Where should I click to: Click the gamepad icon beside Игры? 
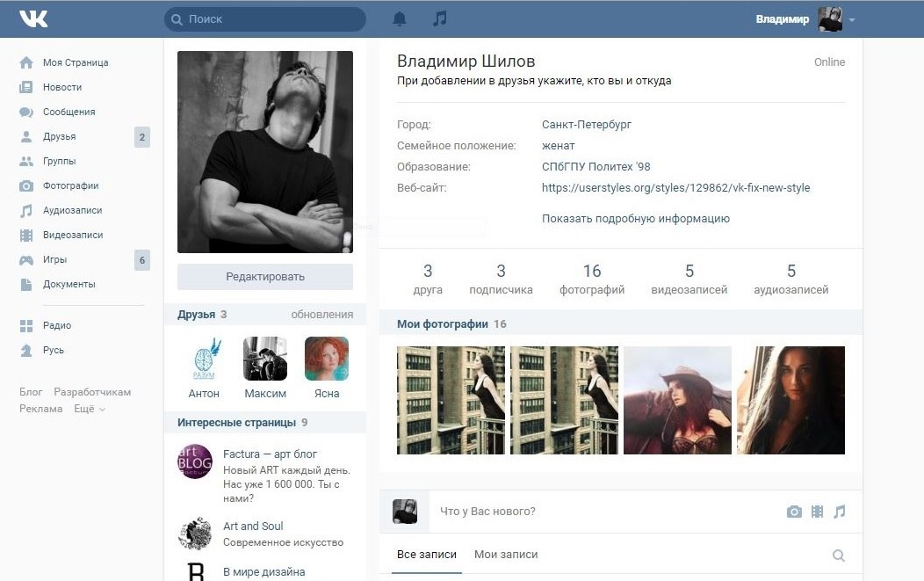26,260
